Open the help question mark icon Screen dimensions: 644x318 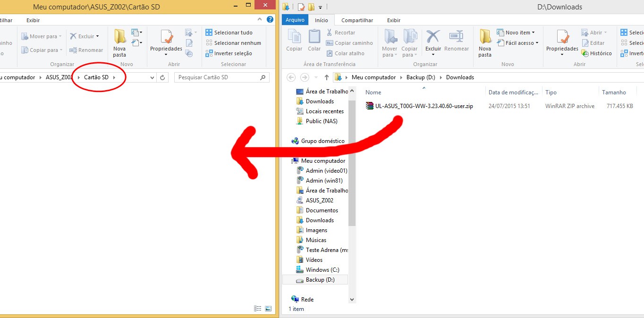[270, 20]
